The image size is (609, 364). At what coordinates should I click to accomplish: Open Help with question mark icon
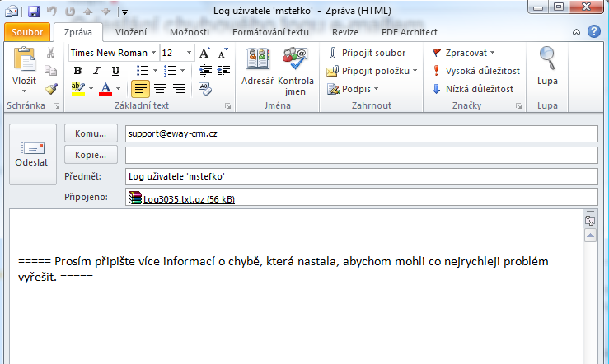click(594, 31)
